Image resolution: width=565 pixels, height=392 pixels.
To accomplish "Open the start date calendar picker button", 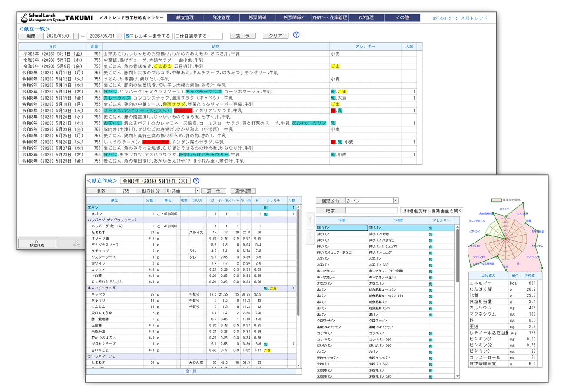I will click(76, 36).
